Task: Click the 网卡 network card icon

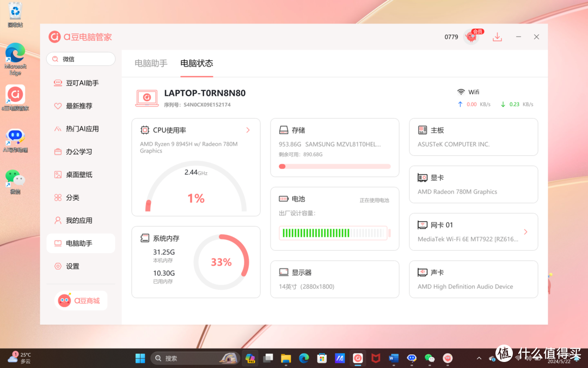Action: 422,225
